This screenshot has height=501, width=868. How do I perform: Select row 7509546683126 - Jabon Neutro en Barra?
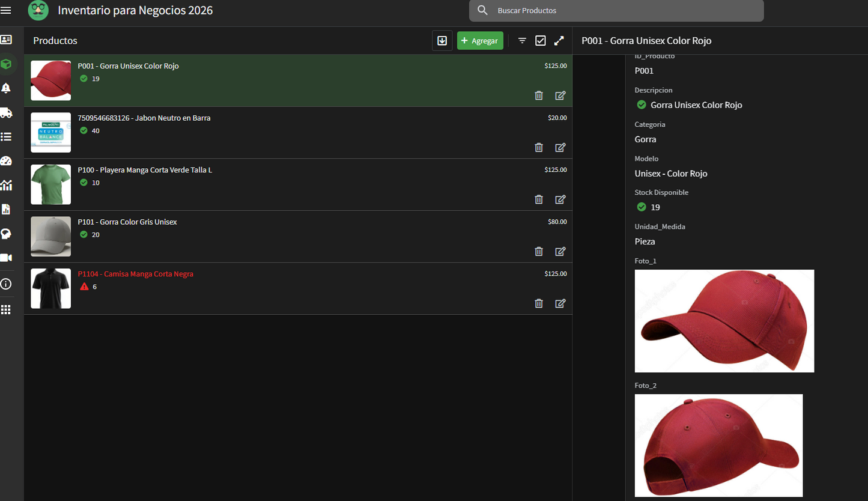click(x=298, y=133)
